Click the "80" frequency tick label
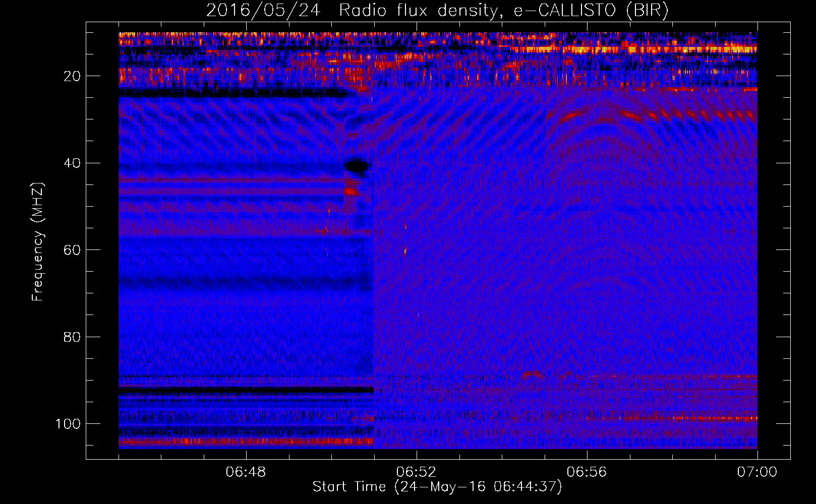 pos(72,337)
